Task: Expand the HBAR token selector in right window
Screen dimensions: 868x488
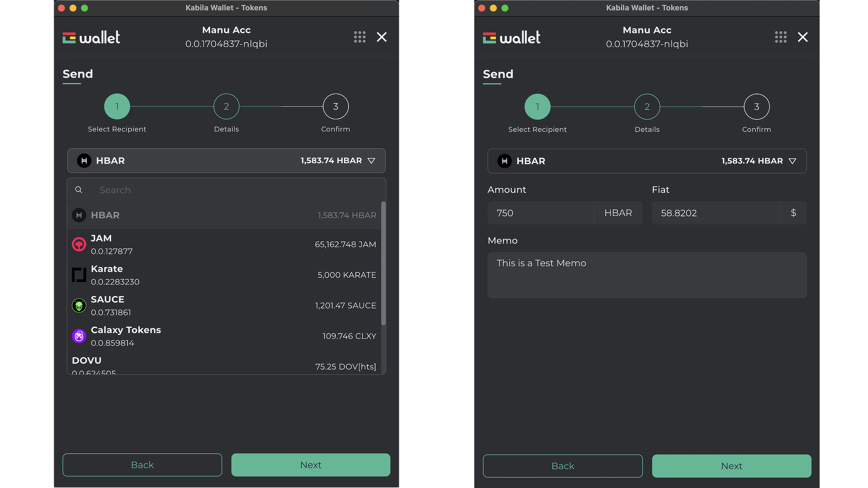Action: coord(792,161)
